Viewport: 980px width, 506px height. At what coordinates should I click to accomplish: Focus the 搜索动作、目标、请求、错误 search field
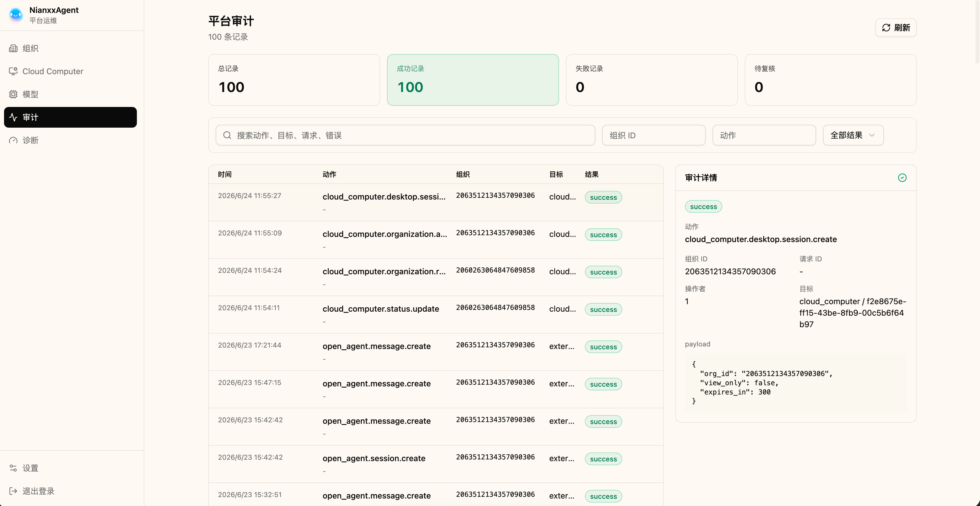click(405, 135)
